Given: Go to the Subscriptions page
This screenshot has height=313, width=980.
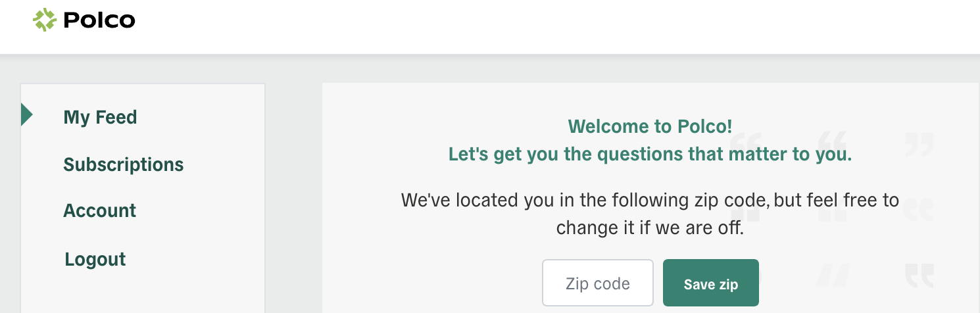Looking at the screenshot, I should coord(124,164).
